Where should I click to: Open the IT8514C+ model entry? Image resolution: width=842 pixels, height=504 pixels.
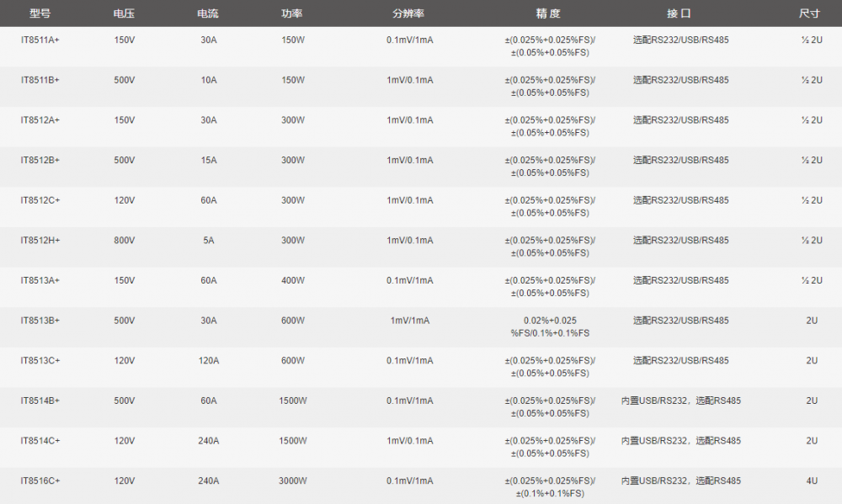(x=40, y=441)
